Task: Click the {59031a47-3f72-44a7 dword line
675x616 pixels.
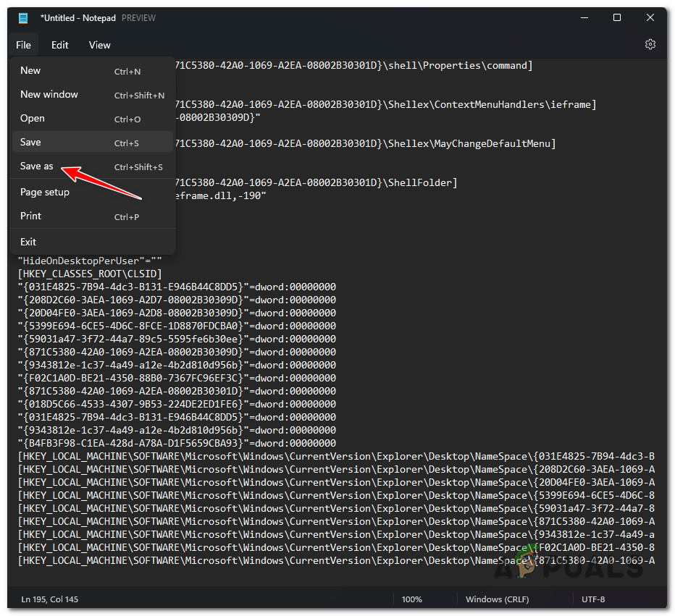Action: pos(177,339)
